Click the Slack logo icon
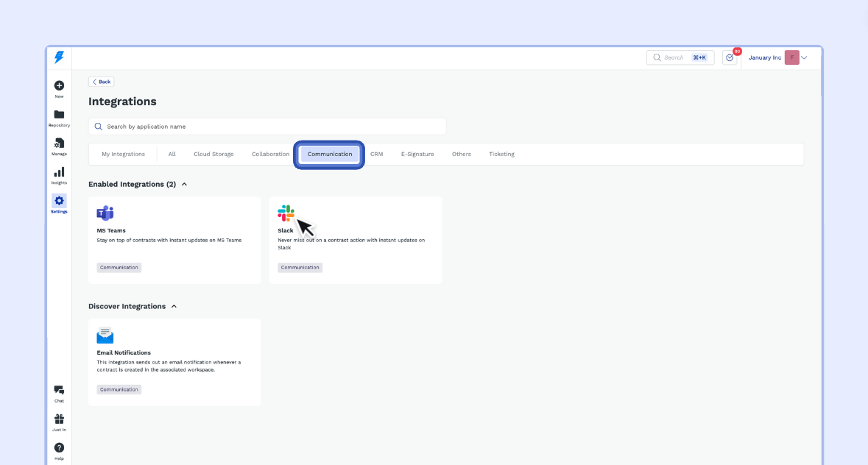 tap(286, 213)
